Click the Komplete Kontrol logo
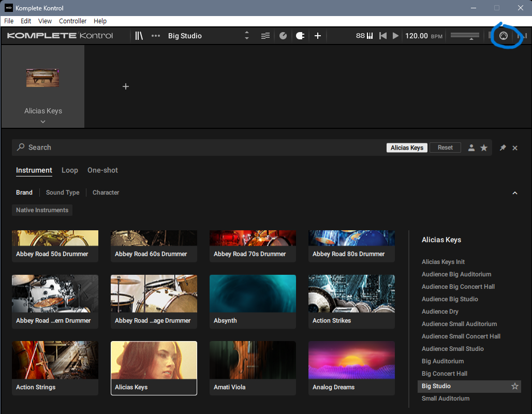Image resolution: width=532 pixels, height=414 pixels. tap(60, 36)
